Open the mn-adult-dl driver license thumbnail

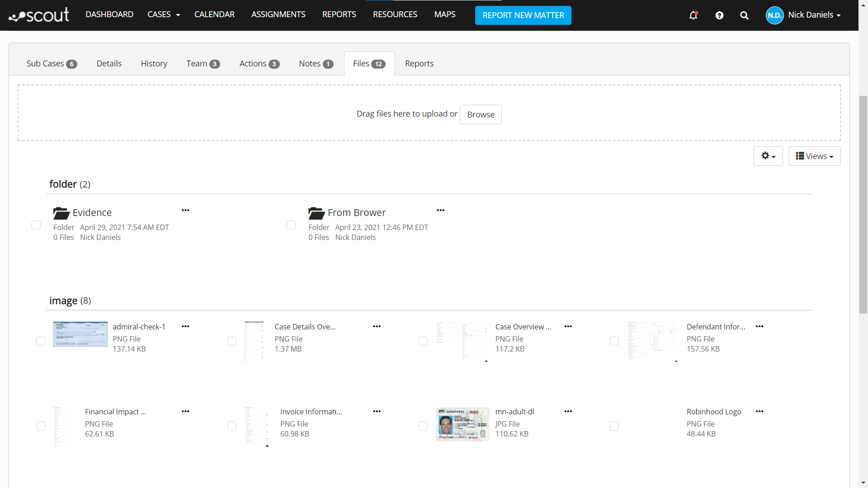click(462, 424)
